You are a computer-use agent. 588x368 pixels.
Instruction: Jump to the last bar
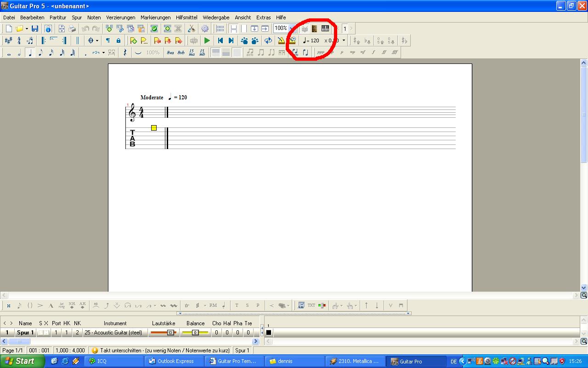[x=231, y=40]
